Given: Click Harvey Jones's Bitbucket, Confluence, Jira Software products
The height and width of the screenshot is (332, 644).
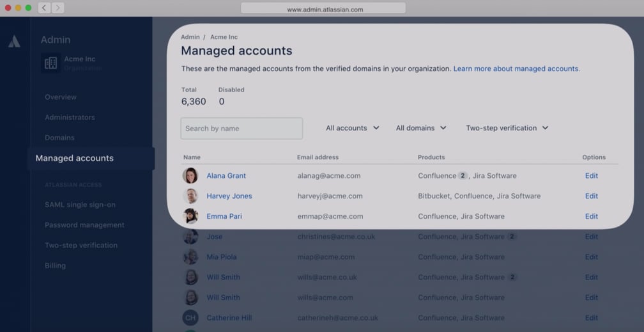Looking at the screenshot, I should pyautogui.click(x=479, y=196).
